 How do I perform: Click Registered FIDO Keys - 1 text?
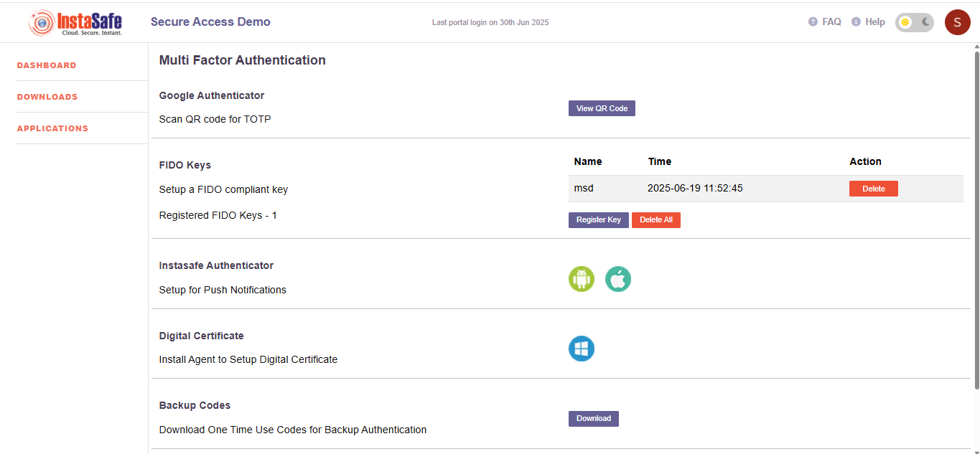218,215
